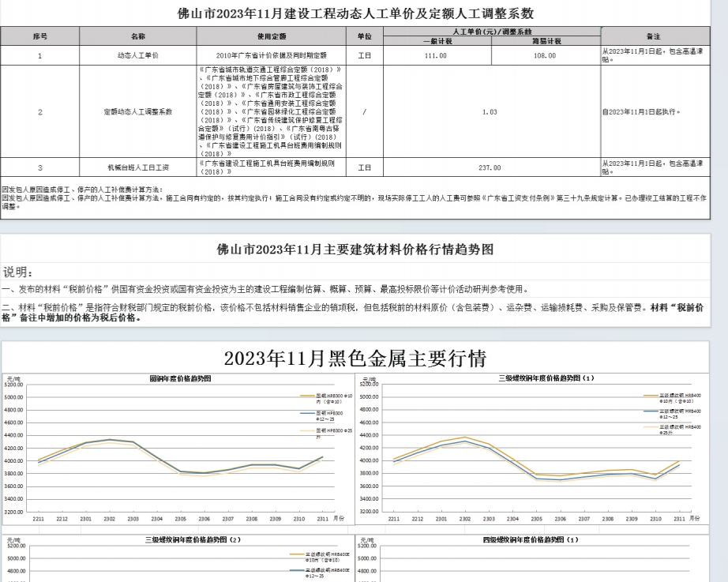This screenshot has width=728, height=582.
Task: Click the heading 2023年11月黑色金属主要行情
Action: pos(355,358)
